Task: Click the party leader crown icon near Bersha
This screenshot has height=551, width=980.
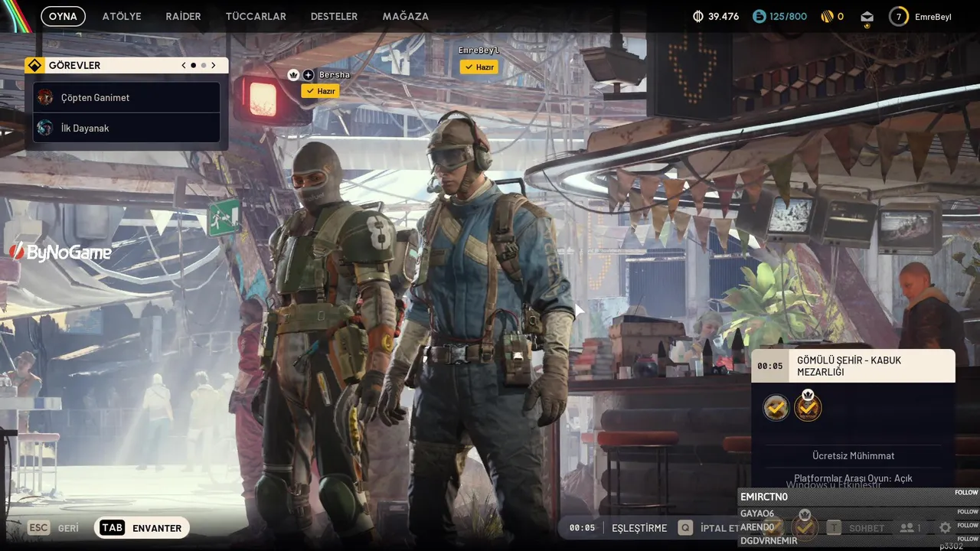Action: 293,75
